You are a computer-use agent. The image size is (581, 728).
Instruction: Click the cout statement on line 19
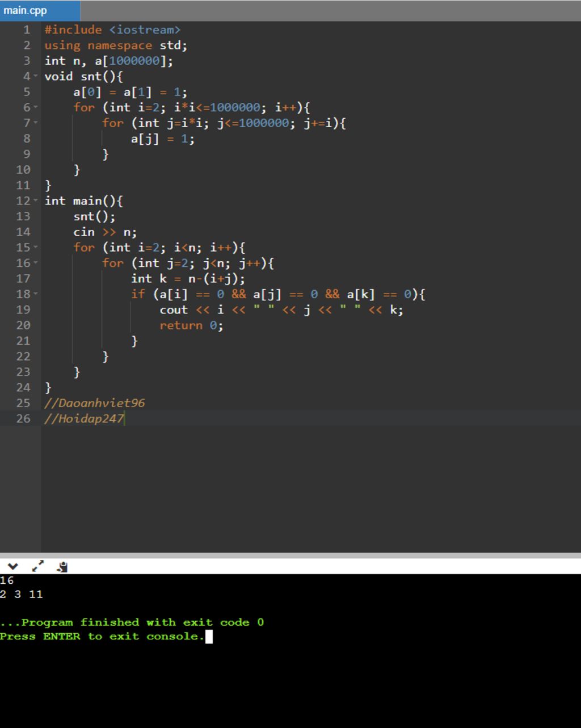coord(281,309)
